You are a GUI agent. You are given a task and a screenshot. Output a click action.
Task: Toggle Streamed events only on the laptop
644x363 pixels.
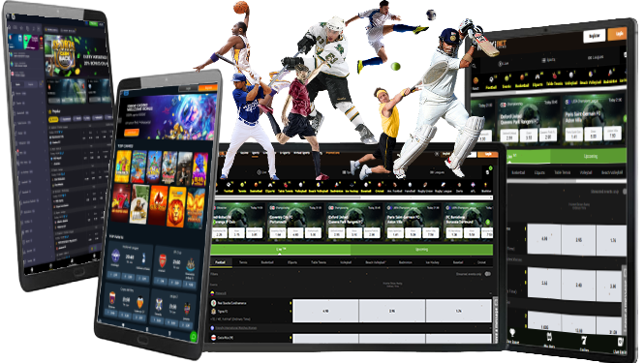487,274
